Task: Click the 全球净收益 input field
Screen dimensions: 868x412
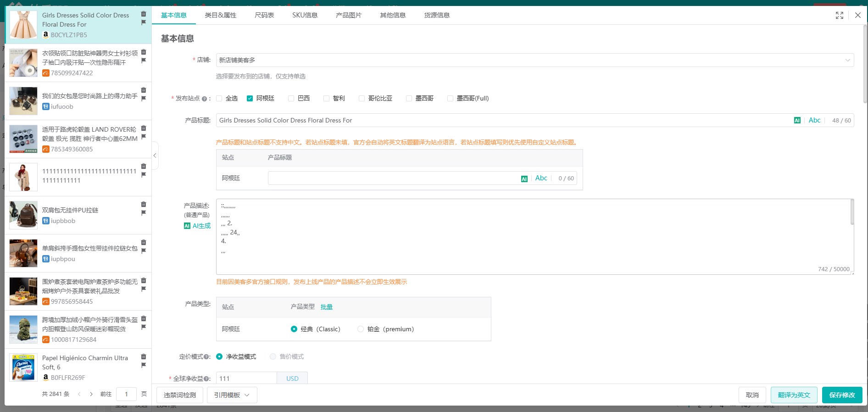Action: [246, 379]
